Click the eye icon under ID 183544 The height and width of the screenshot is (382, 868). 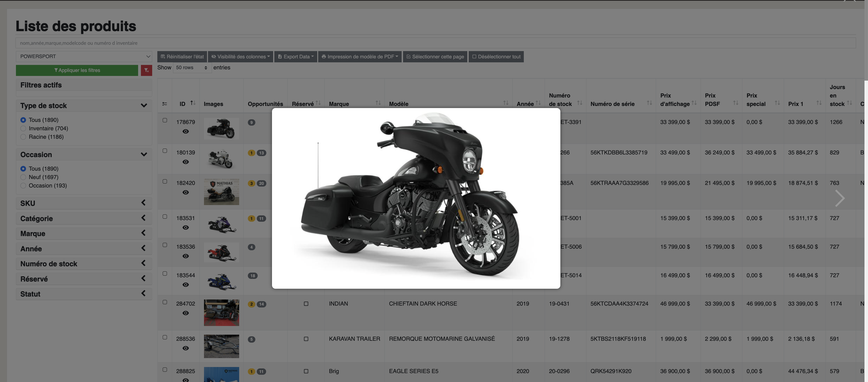185,285
